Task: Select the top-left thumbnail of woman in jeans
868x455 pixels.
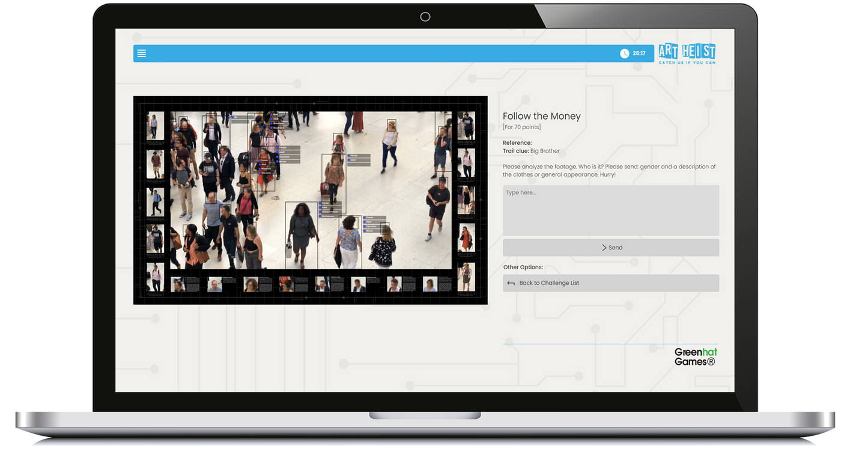Action: point(155,126)
